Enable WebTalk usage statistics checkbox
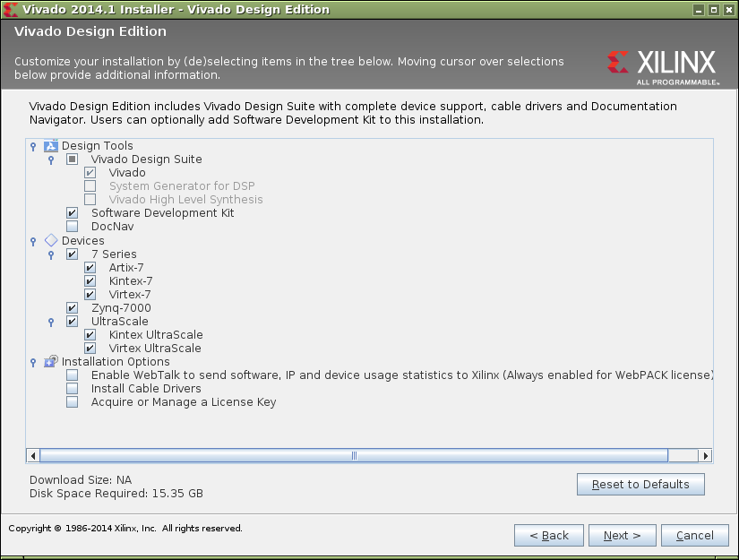The image size is (739, 560). (x=73, y=375)
